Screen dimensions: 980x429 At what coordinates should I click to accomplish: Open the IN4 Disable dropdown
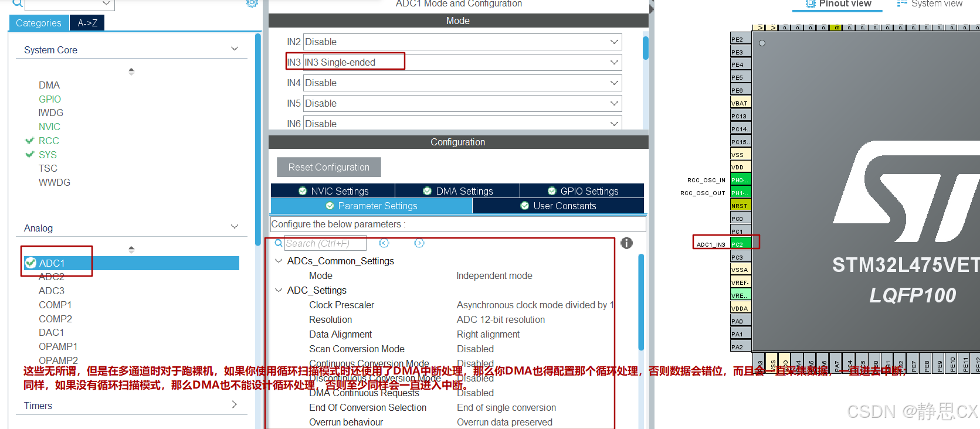462,83
